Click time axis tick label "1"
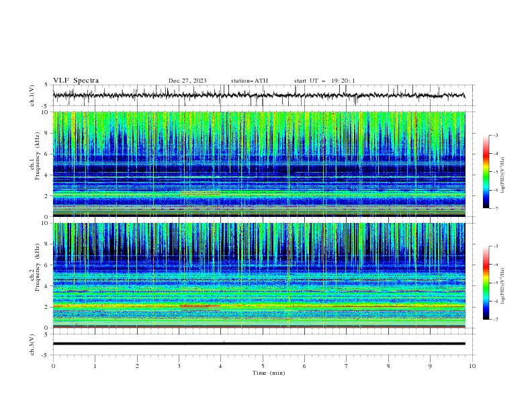Screen dimensions: 532x411 95,366
